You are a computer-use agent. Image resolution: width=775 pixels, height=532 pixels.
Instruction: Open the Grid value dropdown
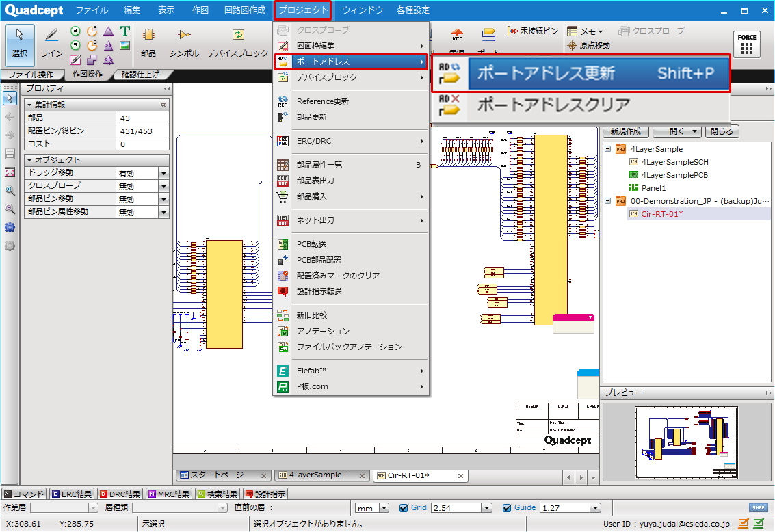point(487,508)
